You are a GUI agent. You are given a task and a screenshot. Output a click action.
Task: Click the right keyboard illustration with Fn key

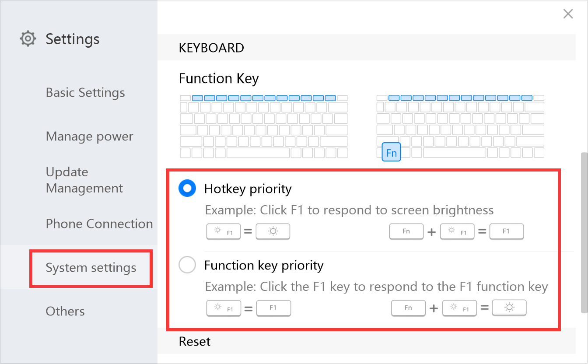pos(460,126)
